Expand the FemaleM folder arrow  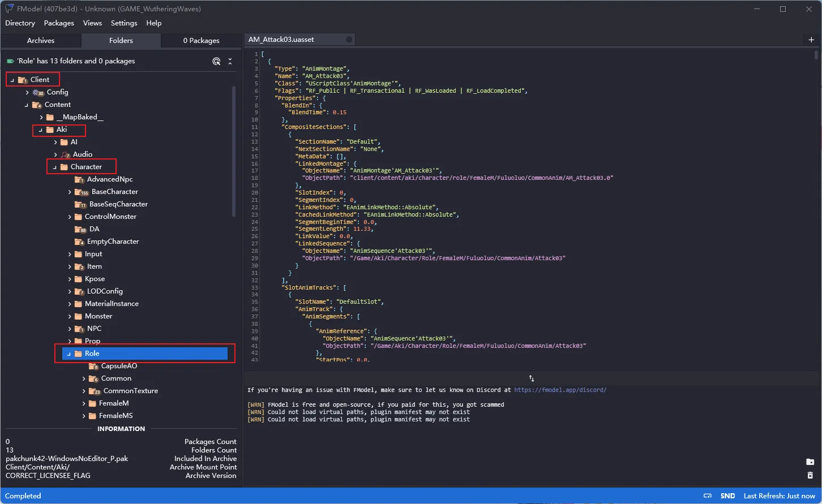[x=84, y=403]
